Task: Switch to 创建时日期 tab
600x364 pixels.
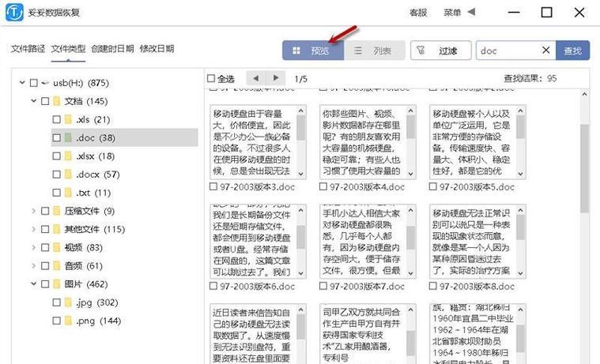Action: click(112, 48)
